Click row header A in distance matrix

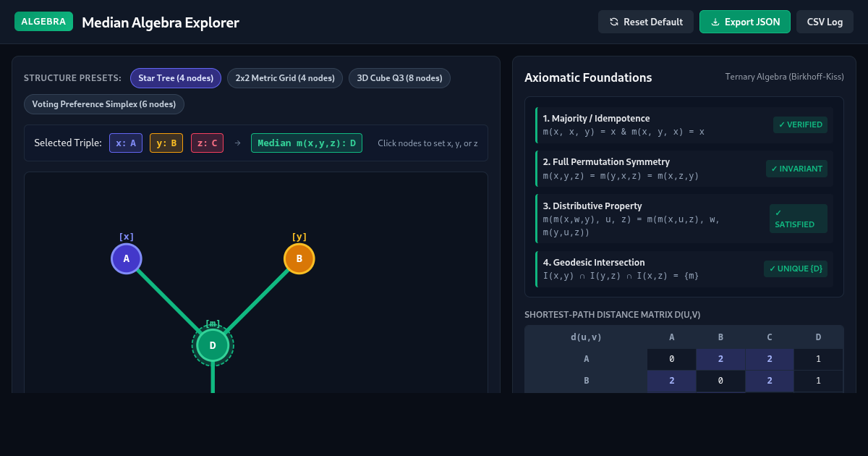point(586,359)
